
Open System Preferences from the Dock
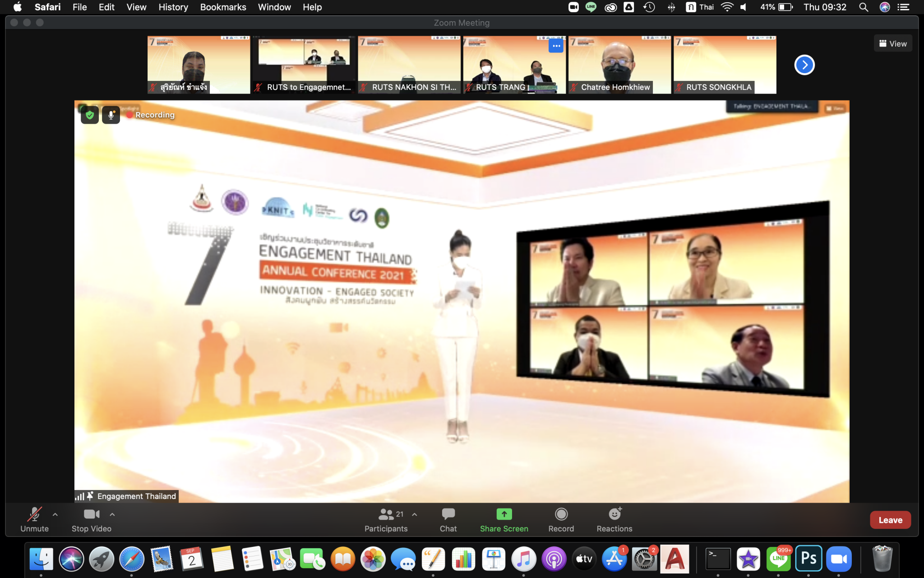[644, 559]
